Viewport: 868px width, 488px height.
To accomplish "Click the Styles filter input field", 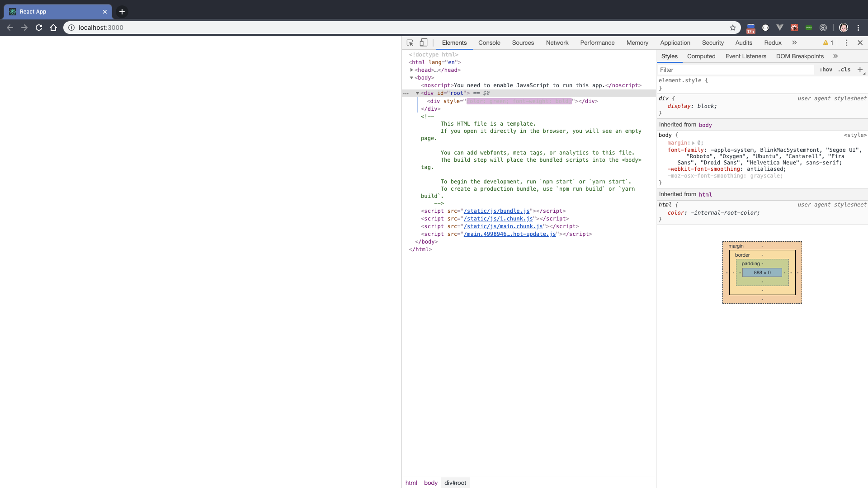I will click(735, 70).
